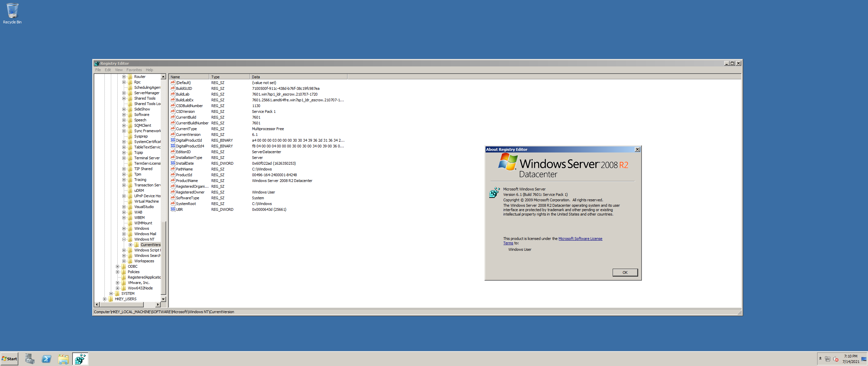This screenshot has height=366, width=868.
Task: Expand the CurrentVersion subkey node
Action: 130,245
